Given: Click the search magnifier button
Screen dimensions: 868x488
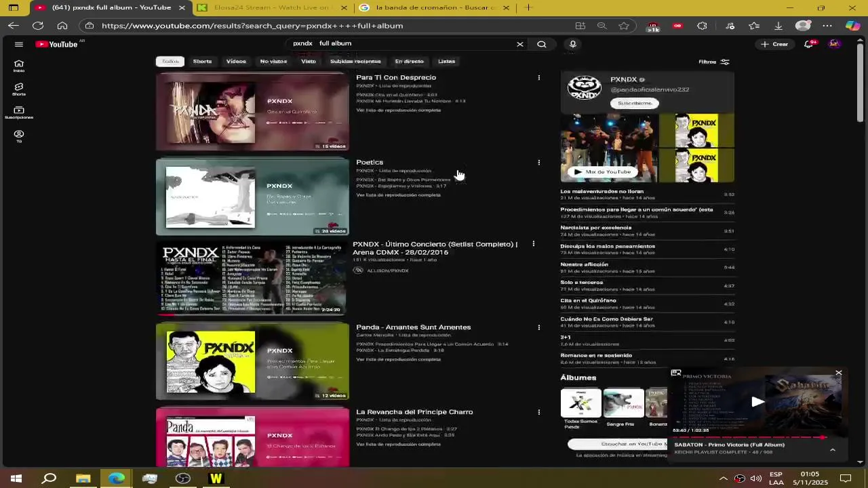Looking at the screenshot, I should (x=541, y=44).
